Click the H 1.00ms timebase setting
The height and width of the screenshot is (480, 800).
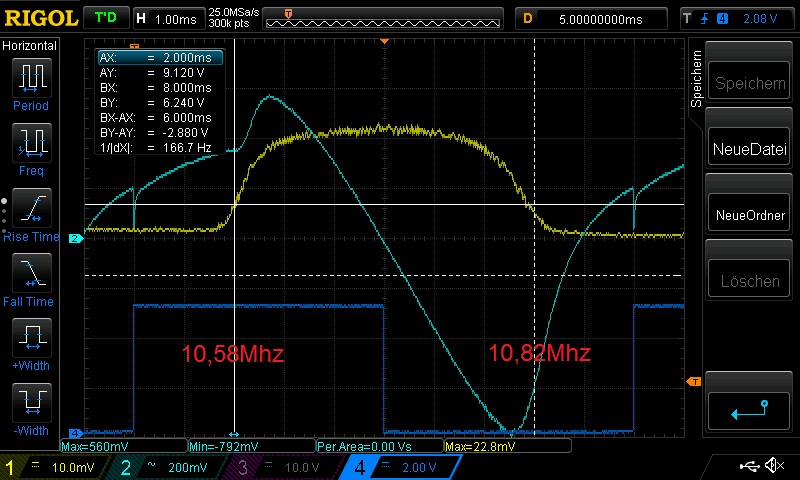point(168,18)
